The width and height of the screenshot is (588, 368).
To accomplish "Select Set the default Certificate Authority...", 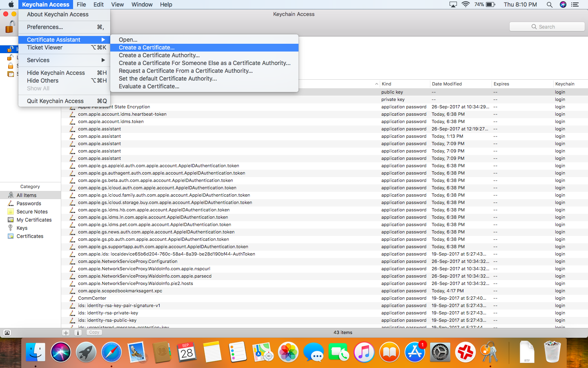I will (x=204, y=79).
